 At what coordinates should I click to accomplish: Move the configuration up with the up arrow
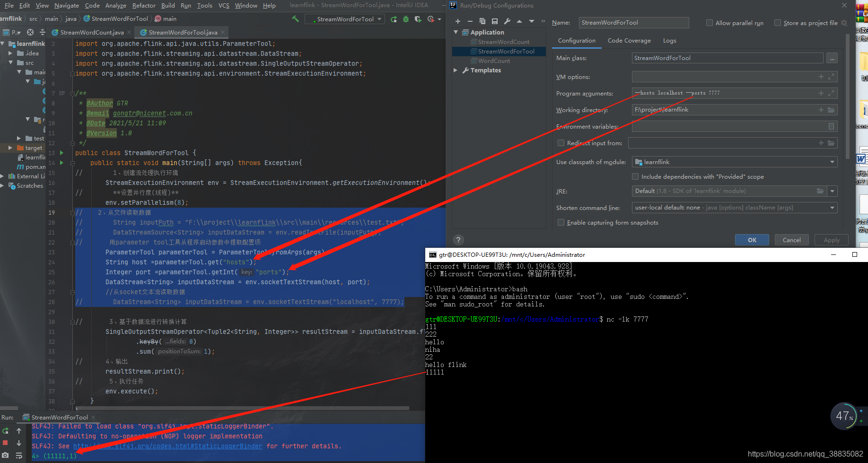click(519, 21)
